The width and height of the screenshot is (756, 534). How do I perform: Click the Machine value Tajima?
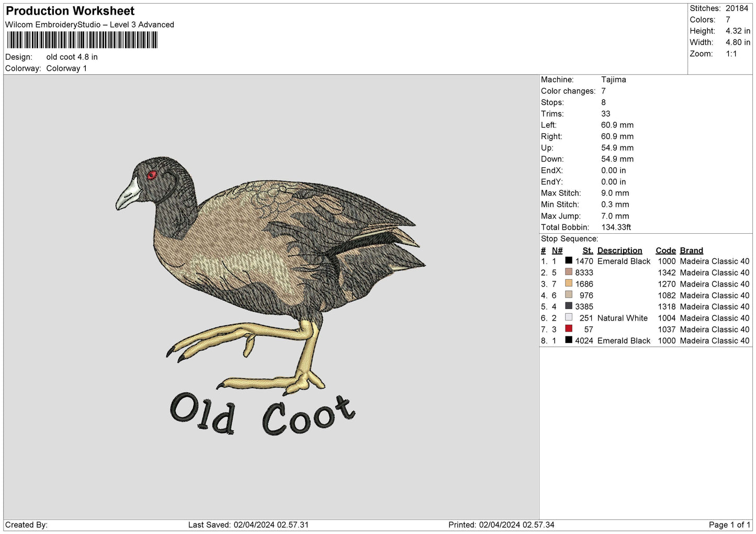(613, 79)
